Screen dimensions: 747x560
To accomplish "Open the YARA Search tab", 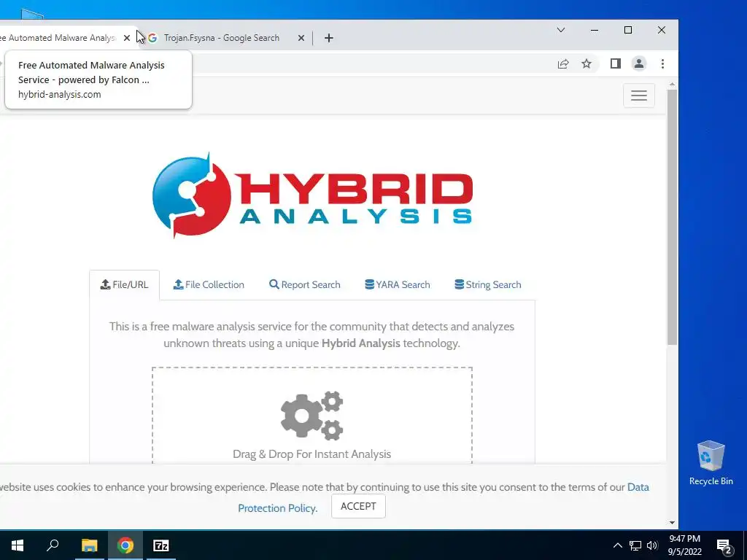I will 398,285.
